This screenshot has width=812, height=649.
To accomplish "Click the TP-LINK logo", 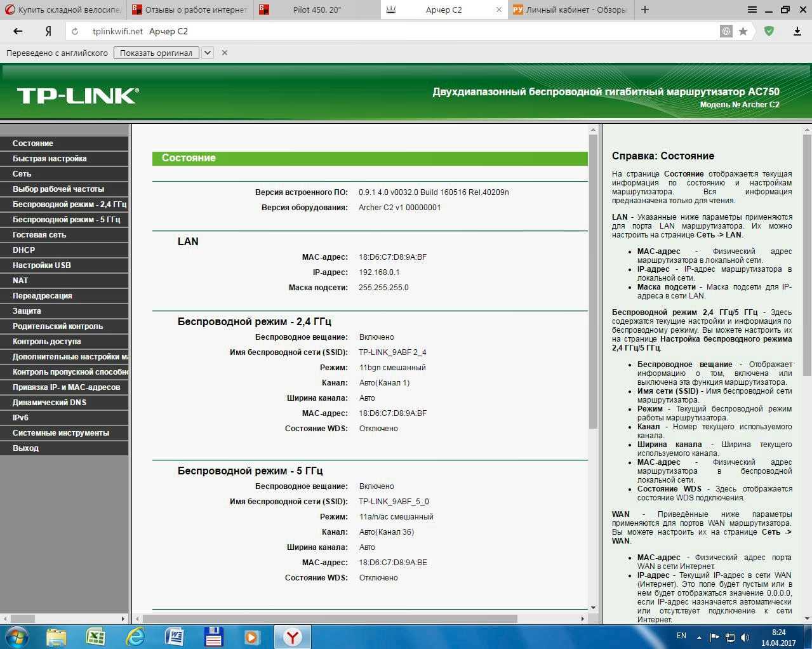I will (x=77, y=96).
